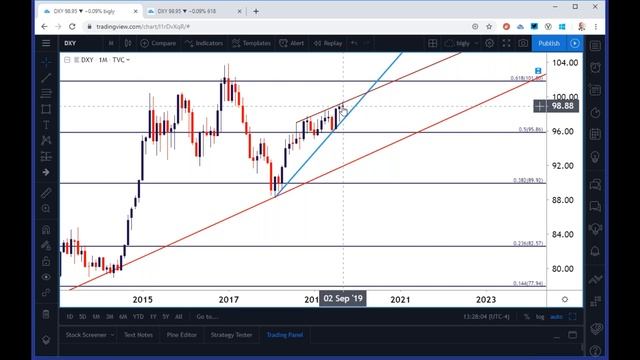
Task: Open the Economic Calendar grid icon
Action: point(595,134)
